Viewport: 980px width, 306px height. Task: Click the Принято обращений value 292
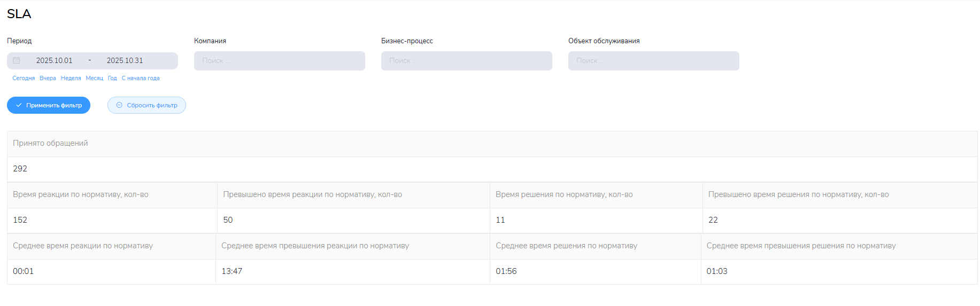click(20, 169)
